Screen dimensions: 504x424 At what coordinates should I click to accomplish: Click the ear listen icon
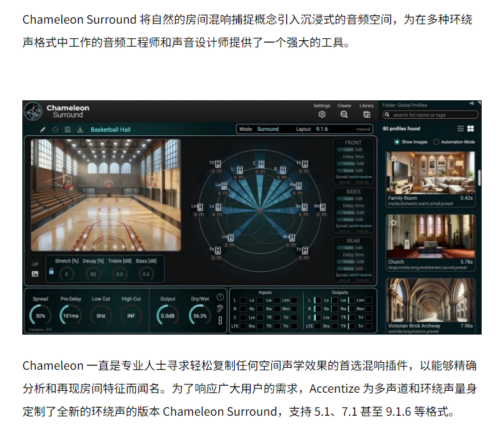[220, 308]
